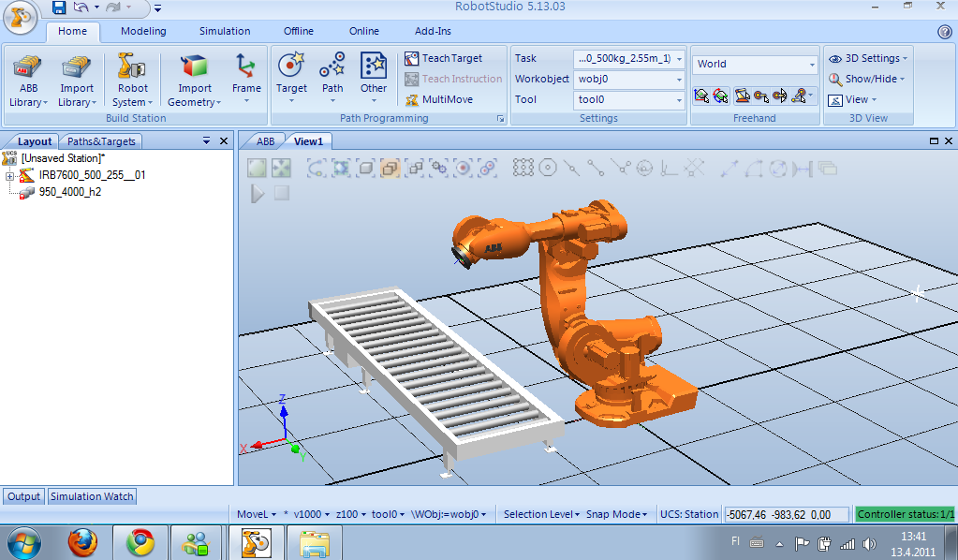Toggle snap edge icon

click(x=620, y=168)
